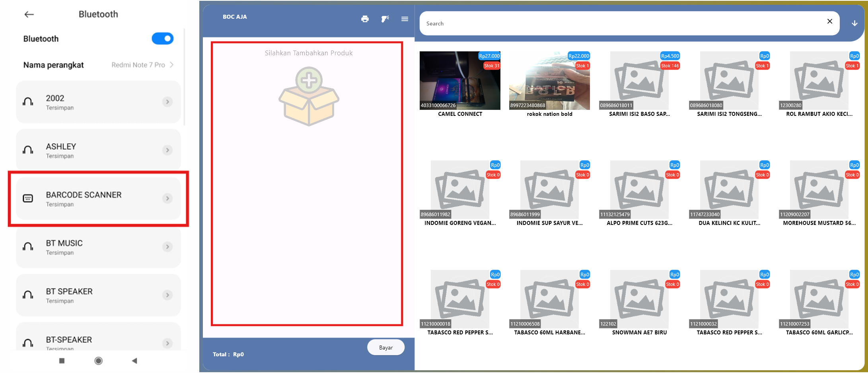Click the down arrow next to search

click(x=854, y=23)
